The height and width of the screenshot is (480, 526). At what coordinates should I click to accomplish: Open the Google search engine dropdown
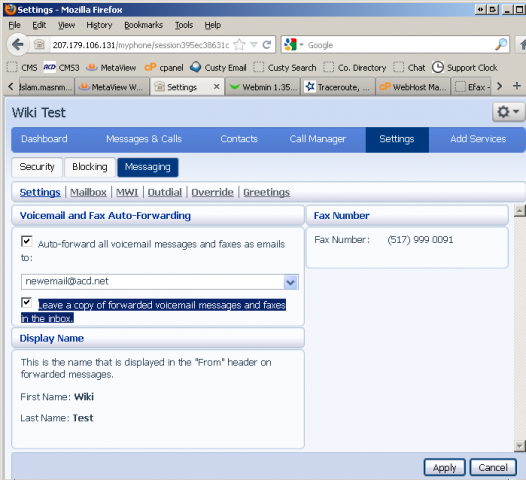click(x=294, y=45)
